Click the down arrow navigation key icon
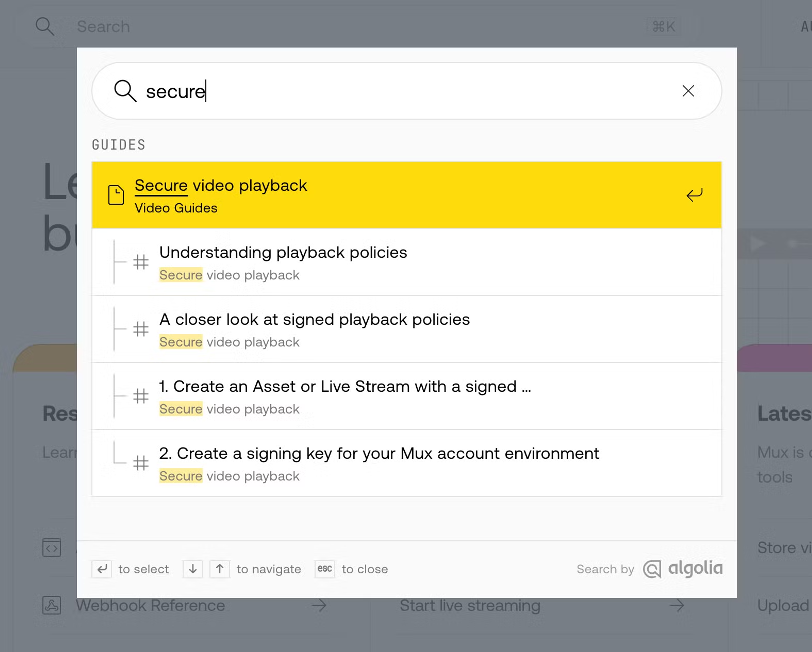The image size is (812, 652). (192, 569)
